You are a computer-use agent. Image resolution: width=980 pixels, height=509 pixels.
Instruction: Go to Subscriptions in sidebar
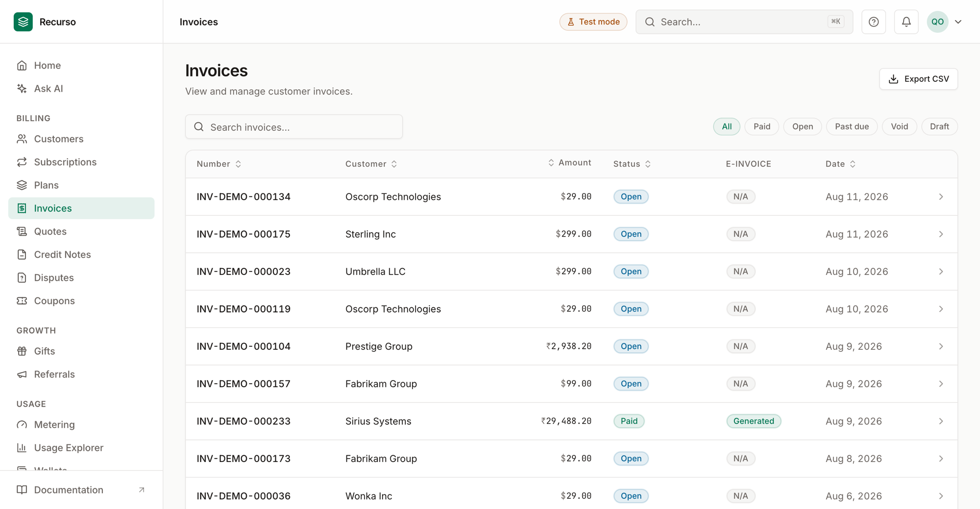pyautogui.click(x=81, y=162)
